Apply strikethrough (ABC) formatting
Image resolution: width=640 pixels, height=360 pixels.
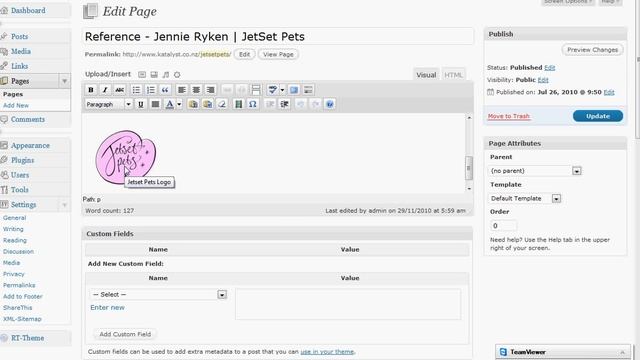point(119,90)
